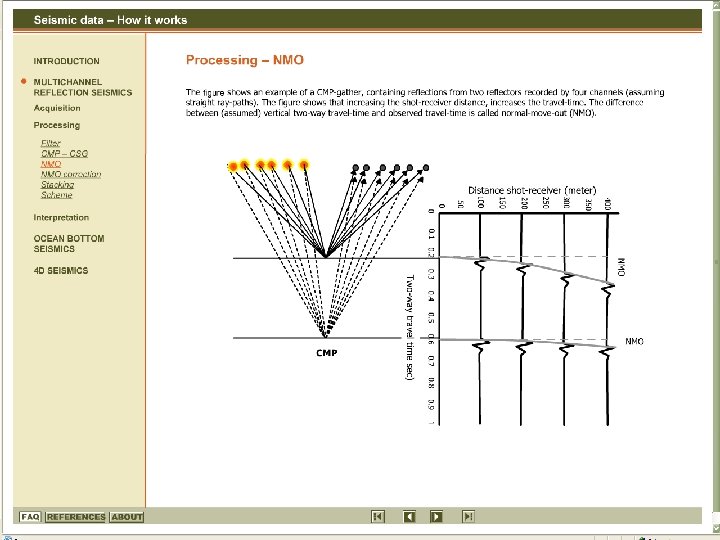Open OCEAN BOTTOM SEISMICS section

pyautogui.click(x=69, y=244)
